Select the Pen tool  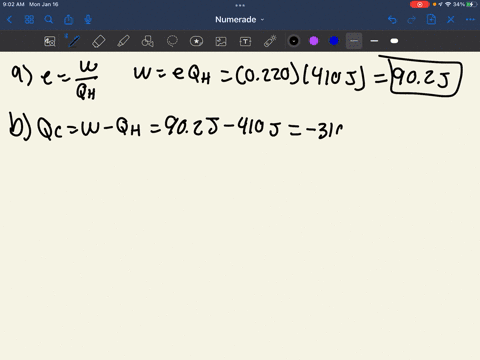74,41
